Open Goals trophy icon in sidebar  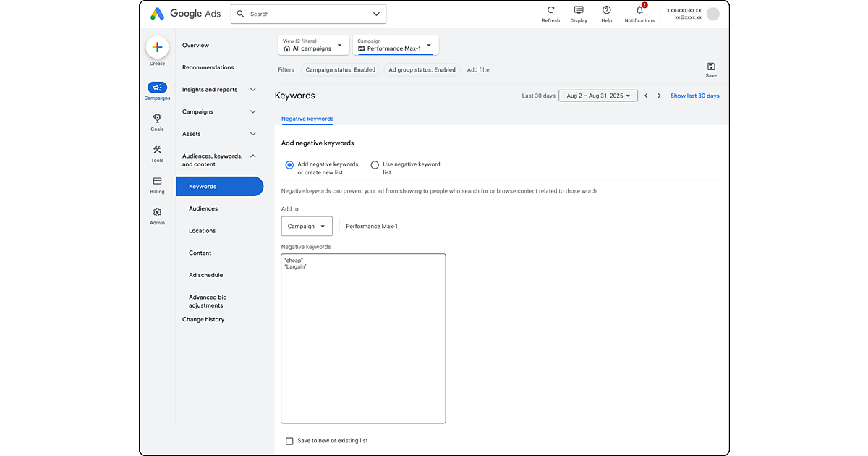tap(157, 119)
